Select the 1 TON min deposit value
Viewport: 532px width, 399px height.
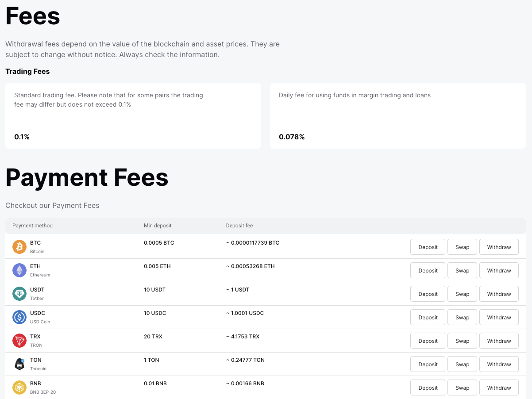151,360
